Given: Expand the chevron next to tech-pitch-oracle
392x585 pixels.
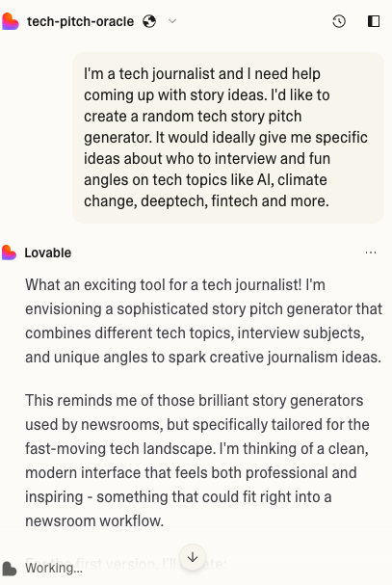Looking at the screenshot, I should (172, 21).
